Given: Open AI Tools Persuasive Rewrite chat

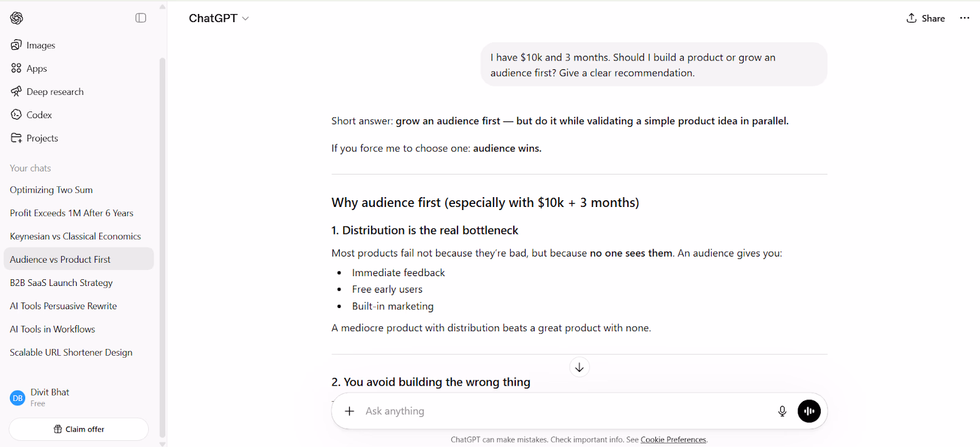Looking at the screenshot, I should [x=78, y=306].
